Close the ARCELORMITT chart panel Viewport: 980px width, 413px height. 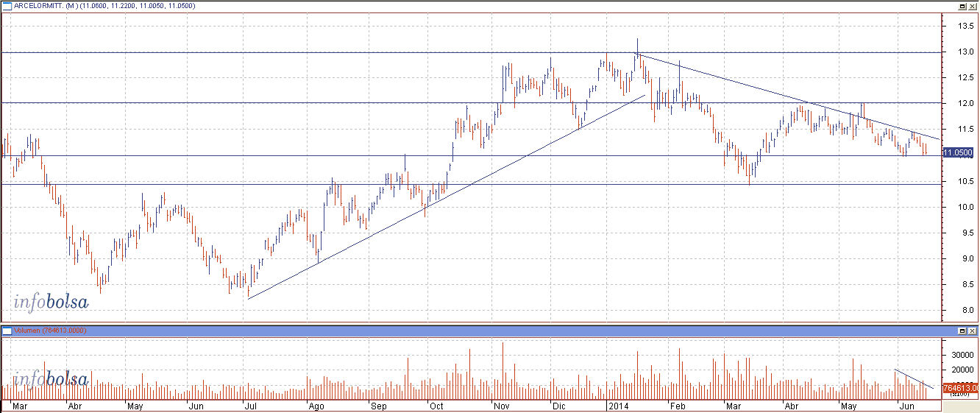[x=973, y=6]
